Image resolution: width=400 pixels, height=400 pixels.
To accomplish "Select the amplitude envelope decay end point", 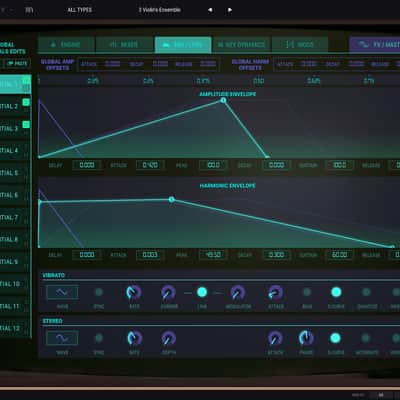I will (267, 157).
